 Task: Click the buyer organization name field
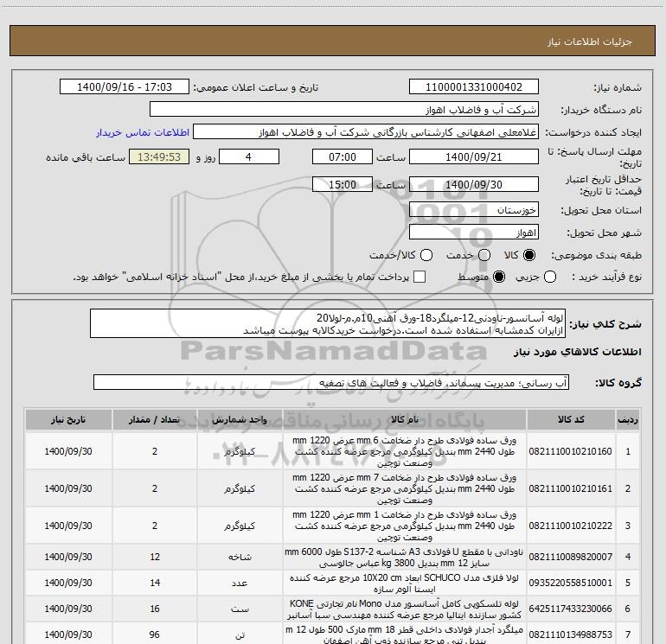point(344,110)
